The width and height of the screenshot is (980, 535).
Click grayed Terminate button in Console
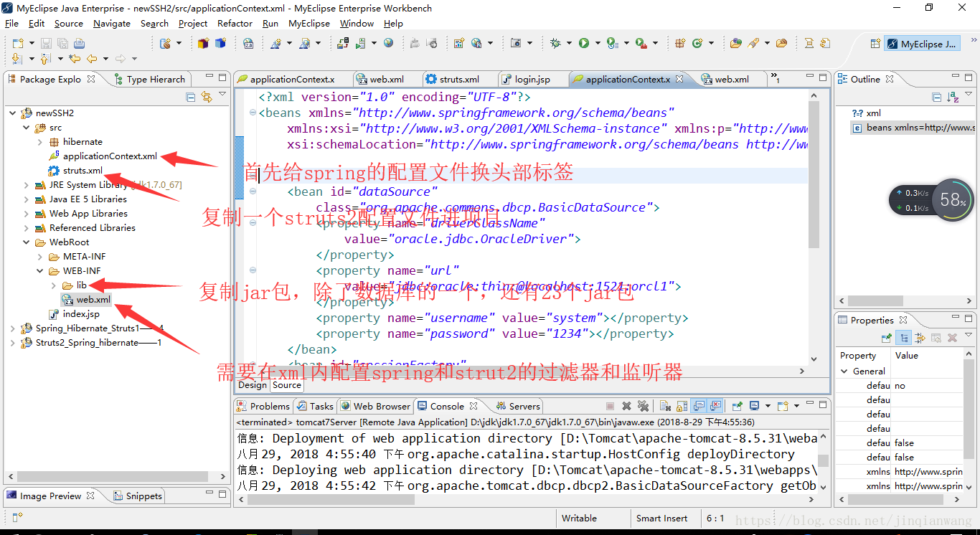point(610,406)
